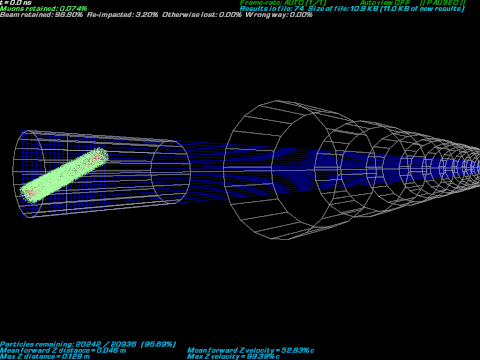Click Mean forward Z distance readout
The height and width of the screenshot is (360, 480).
(x=63, y=350)
